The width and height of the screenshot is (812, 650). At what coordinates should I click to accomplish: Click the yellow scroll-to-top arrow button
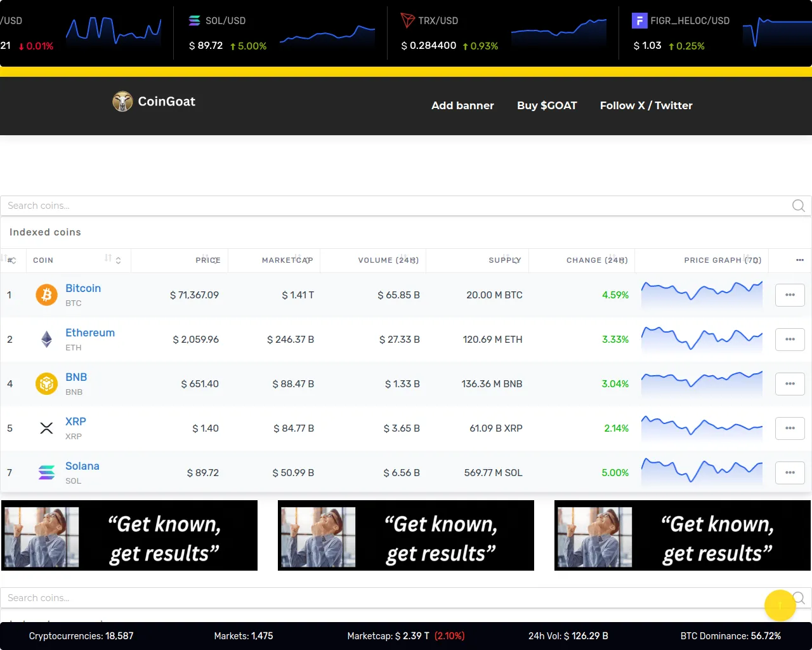(780, 605)
